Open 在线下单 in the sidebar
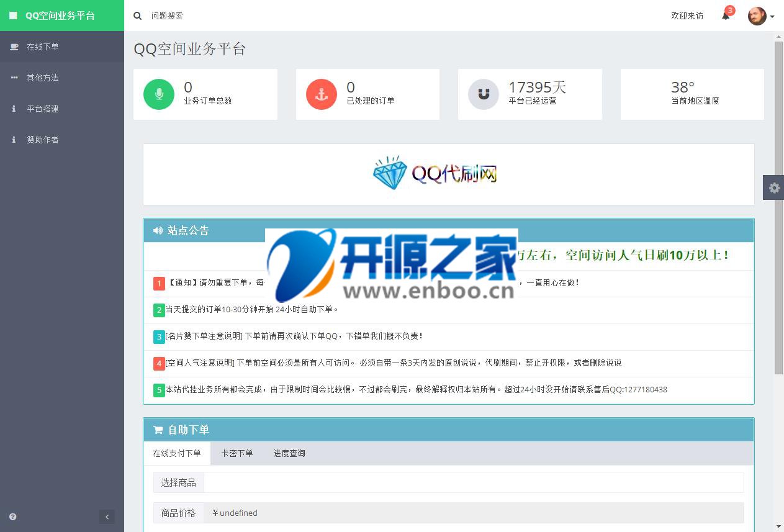 pos(62,47)
